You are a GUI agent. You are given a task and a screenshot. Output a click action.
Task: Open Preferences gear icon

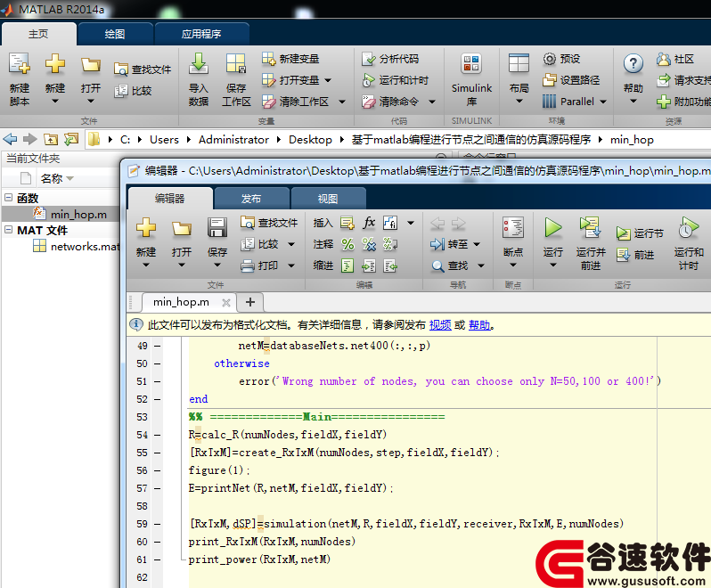tap(549, 59)
